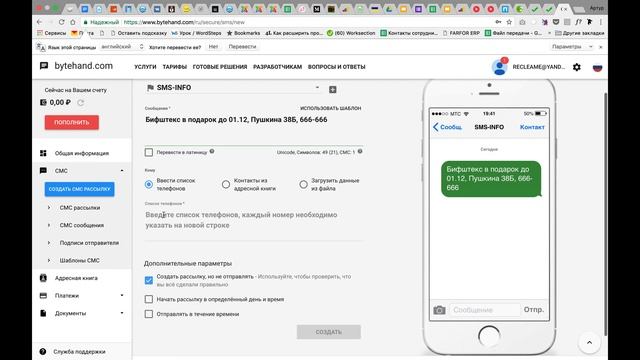Click the wallet icon by balance
The height and width of the screenshot is (360, 640).
(43, 102)
